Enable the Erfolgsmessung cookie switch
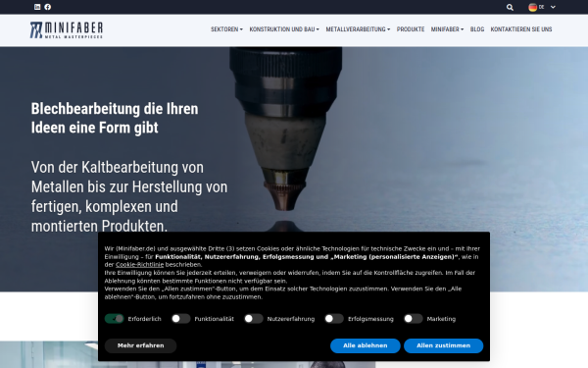 click(334, 319)
